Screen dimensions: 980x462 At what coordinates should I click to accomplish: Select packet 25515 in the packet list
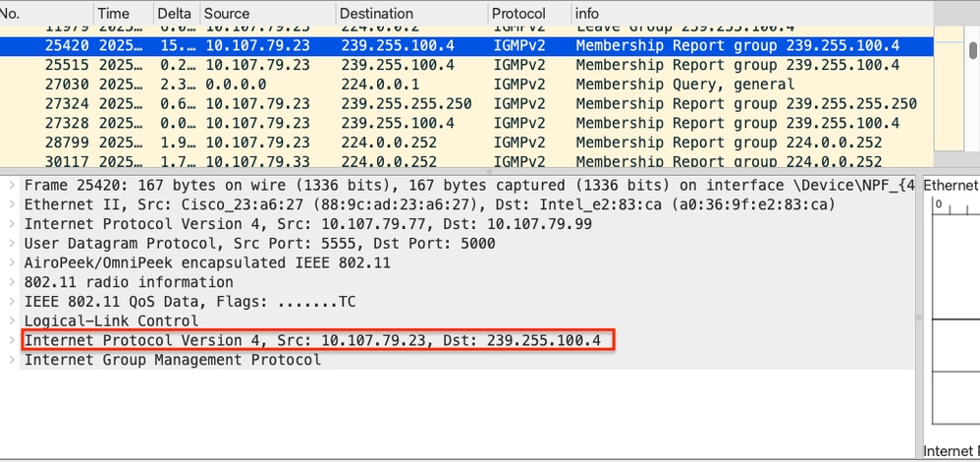click(393, 65)
